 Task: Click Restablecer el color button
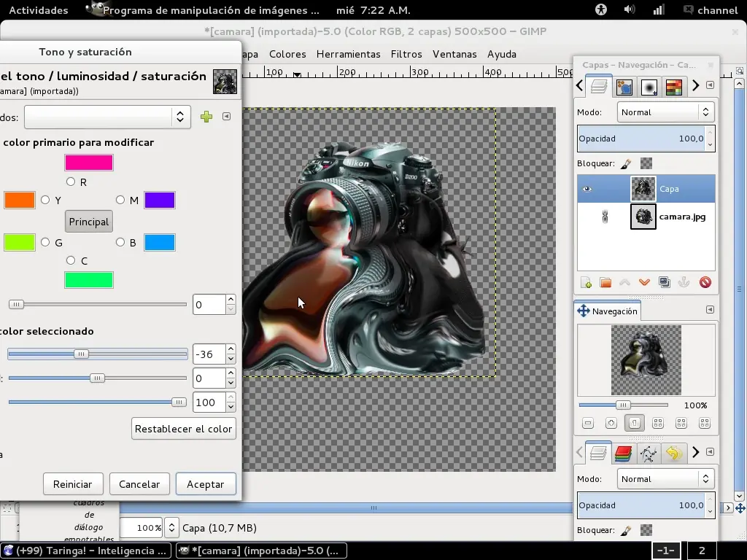click(183, 429)
